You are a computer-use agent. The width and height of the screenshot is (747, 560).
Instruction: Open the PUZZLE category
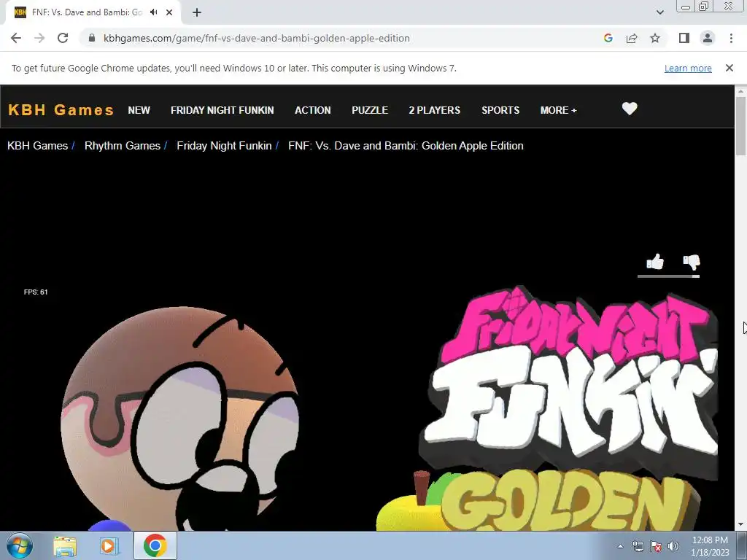pos(370,110)
